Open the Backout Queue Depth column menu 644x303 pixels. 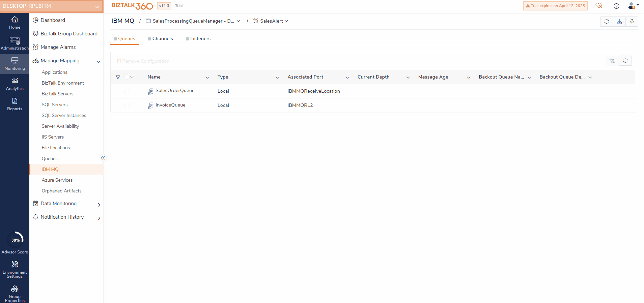pos(590,78)
